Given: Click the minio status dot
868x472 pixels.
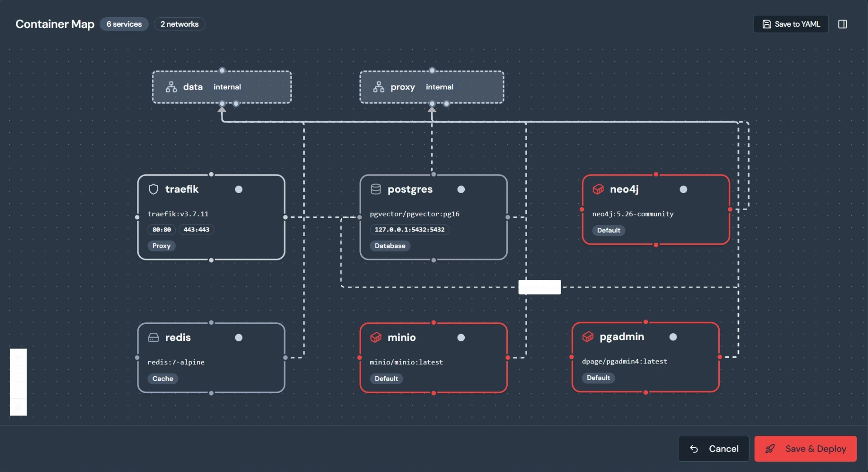Looking at the screenshot, I should coord(461,338).
